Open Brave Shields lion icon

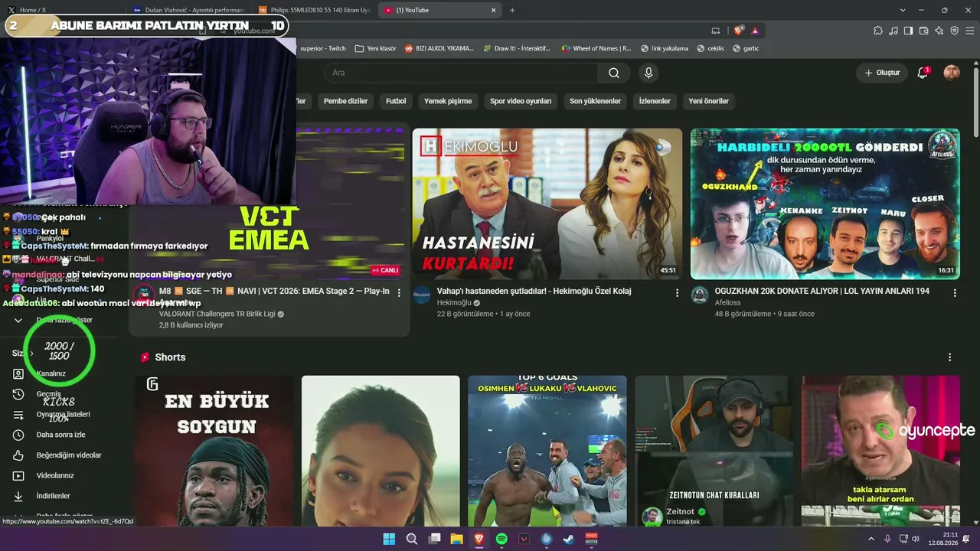click(738, 31)
